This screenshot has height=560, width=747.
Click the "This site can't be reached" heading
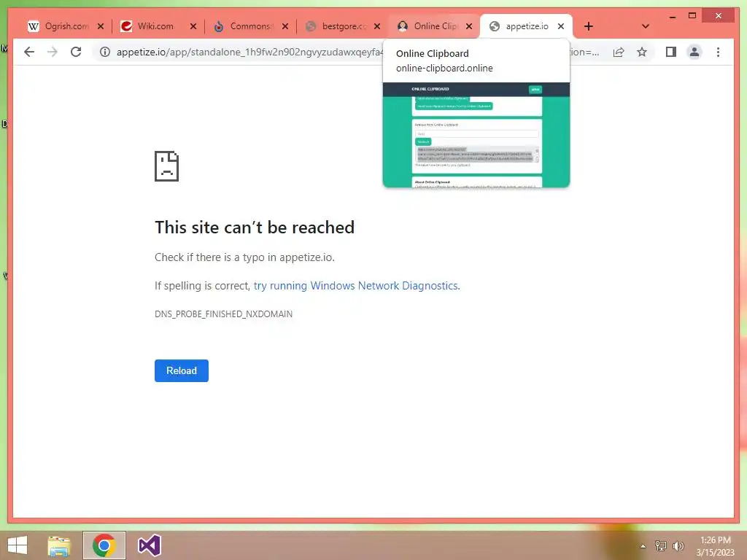[x=255, y=227]
